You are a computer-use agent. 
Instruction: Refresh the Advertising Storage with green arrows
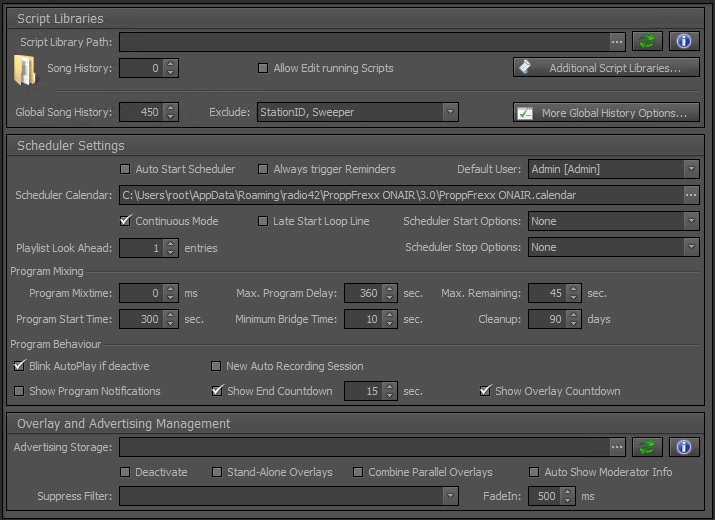coord(647,447)
